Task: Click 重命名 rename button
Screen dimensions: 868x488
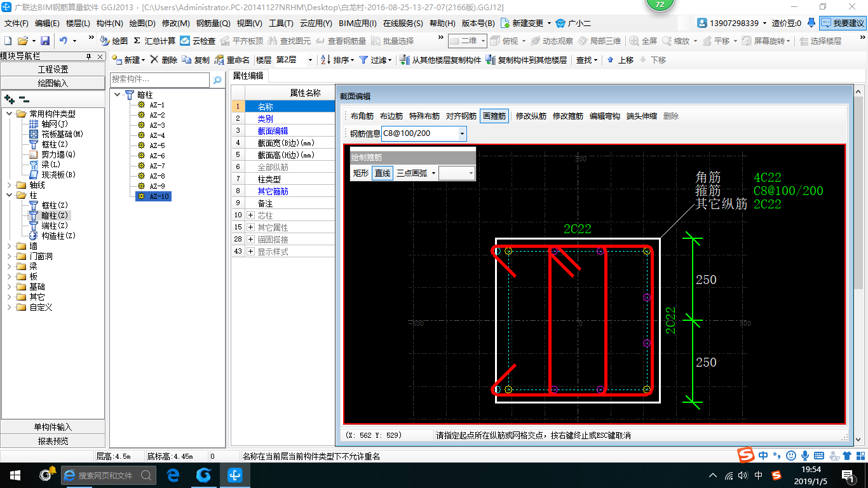Action: pyautogui.click(x=232, y=60)
